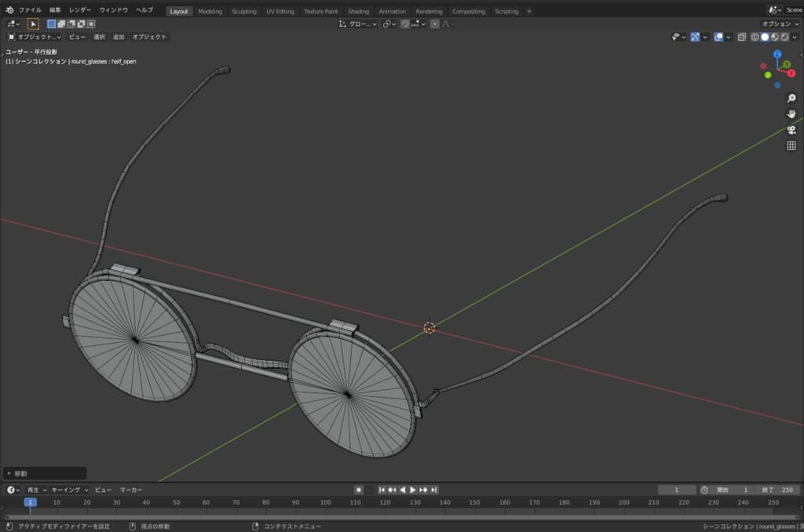Image resolution: width=804 pixels, height=532 pixels.
Task: Switch to the Modeling workspace tab
Action: tap(210, 11)
